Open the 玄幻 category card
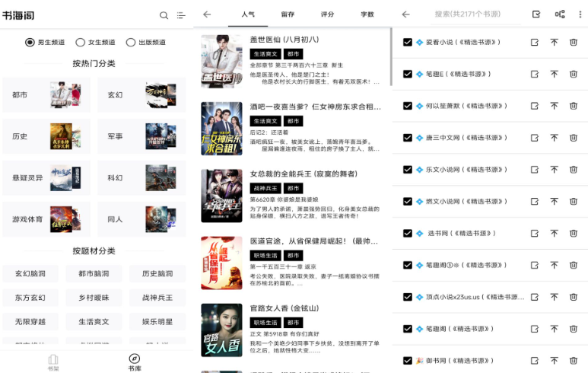 (x=141, y=95)
